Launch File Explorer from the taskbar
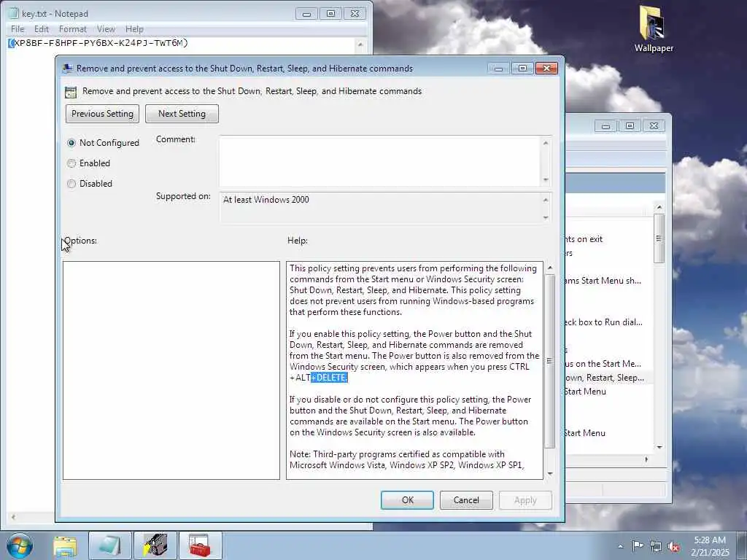This screenshot has height=560, width=747. [65, 545]
